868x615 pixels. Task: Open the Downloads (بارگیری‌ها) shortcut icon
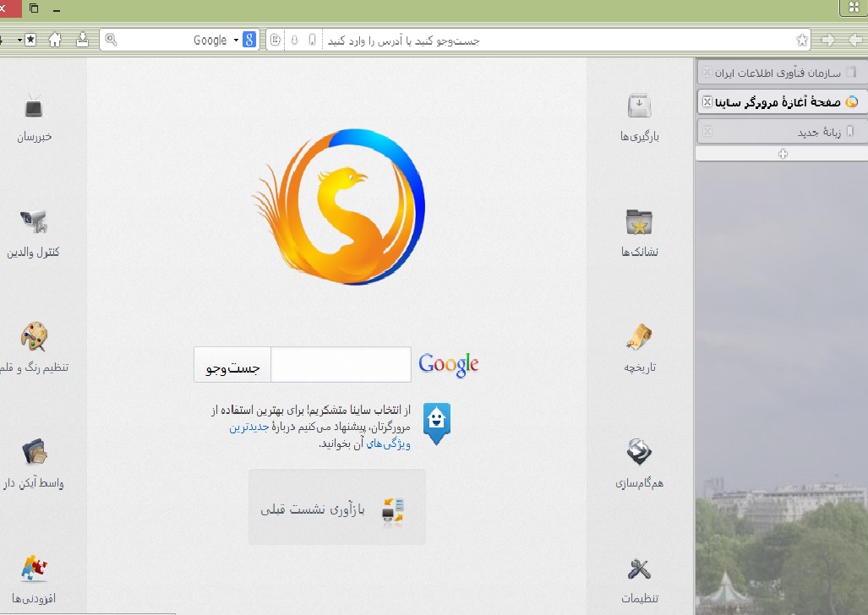(x=639, y=106)
